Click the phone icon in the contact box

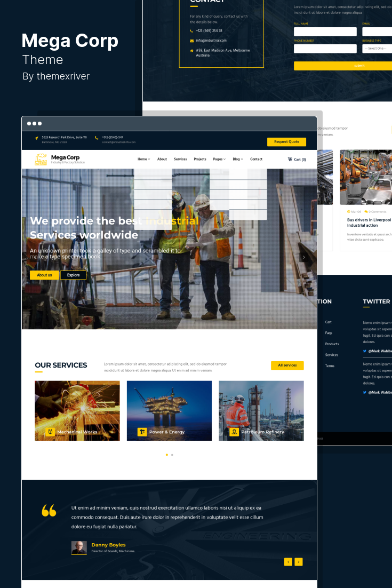click(191, 31)
